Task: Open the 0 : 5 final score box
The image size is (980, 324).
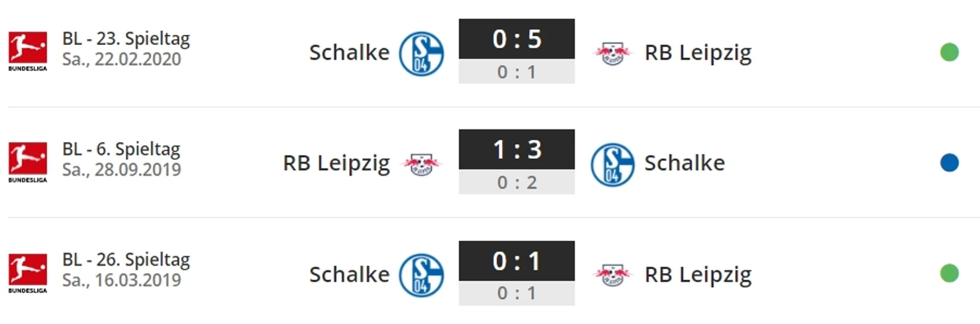Action: 516,39
